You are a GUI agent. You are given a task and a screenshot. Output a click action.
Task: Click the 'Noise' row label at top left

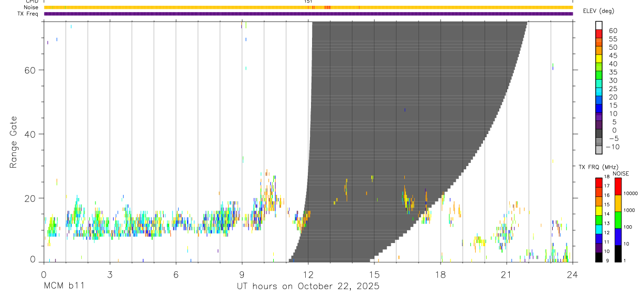(31, 7)
